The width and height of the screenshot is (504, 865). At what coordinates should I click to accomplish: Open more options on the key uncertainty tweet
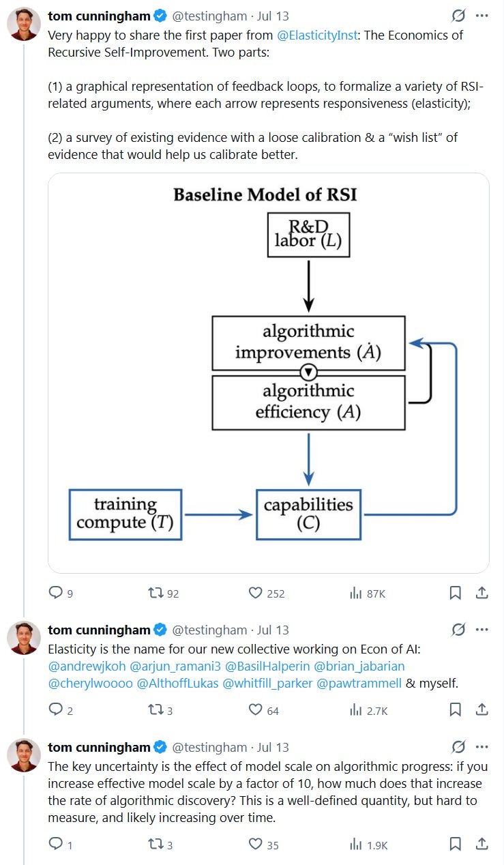(482, 746)
